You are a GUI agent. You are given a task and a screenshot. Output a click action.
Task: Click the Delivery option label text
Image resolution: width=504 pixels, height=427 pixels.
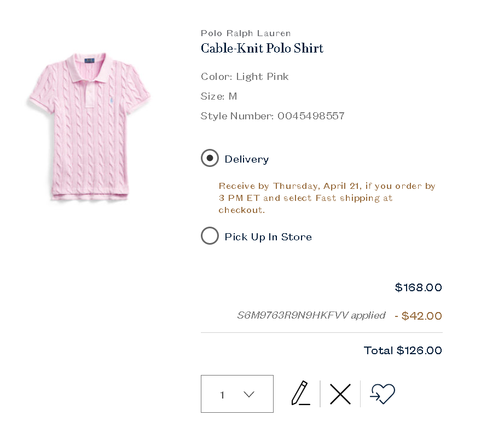(x=247, y=159)
